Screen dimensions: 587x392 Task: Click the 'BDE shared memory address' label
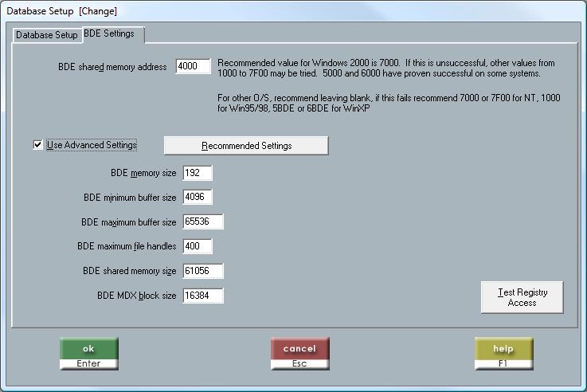(x=112, y=67)
